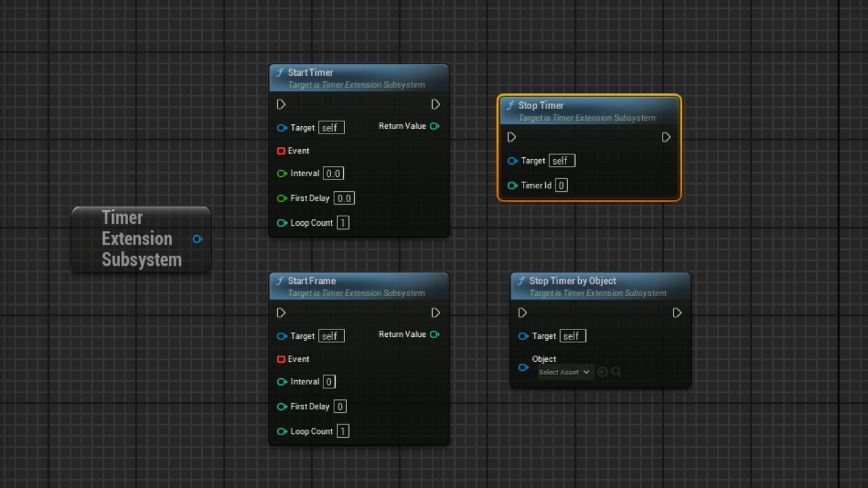Image resolution: width=868 pixels, height=488 pixels.
Task: Click the use selected asset arrow icon
Action: pyautogui.click(x=602, y=372)
